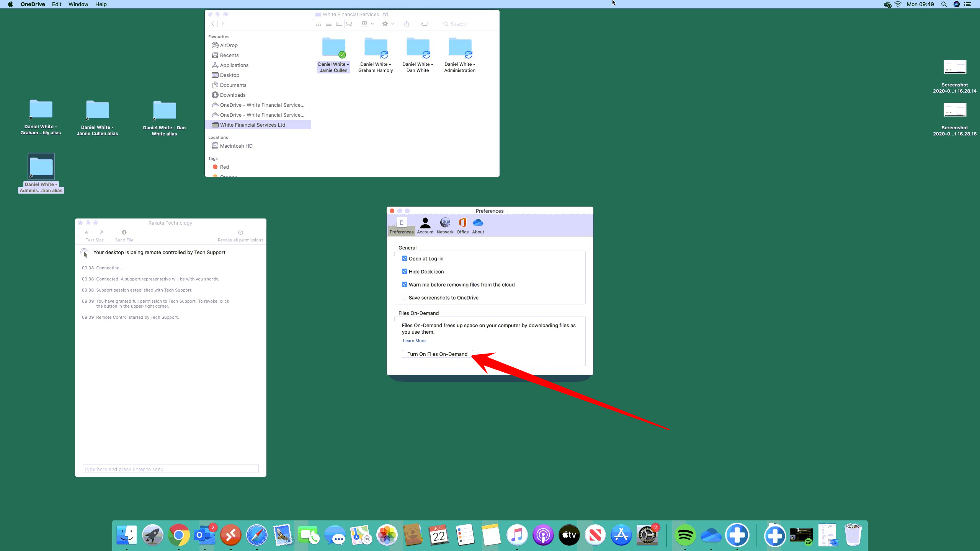
Task: Open OneDrive from the Dock
Action: coord(711,535)
